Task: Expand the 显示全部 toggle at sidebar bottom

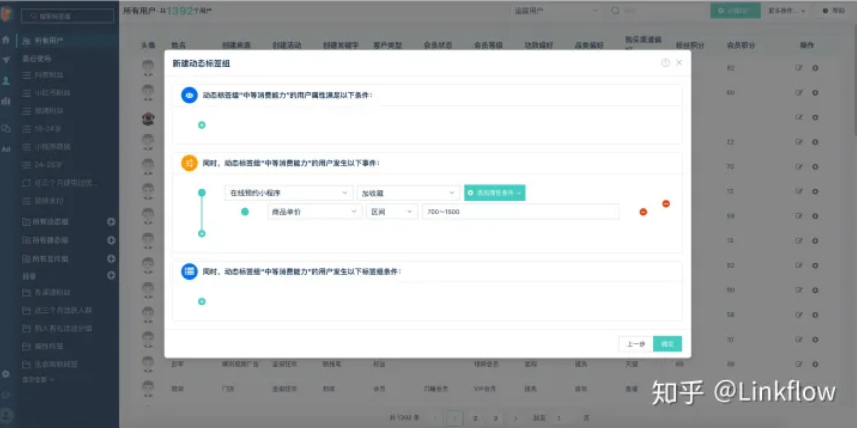Action: click(x=38, y=379)
